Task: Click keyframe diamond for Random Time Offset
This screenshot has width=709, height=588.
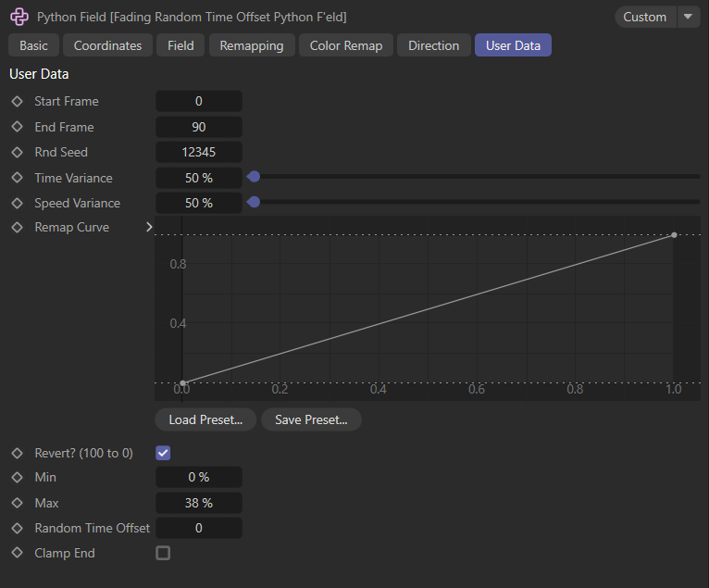Action: coord(17,528)
